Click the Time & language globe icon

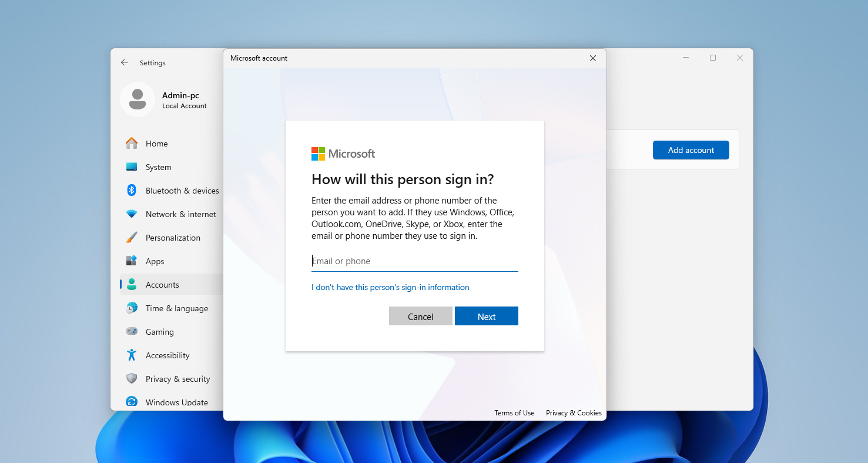[132, 308]
